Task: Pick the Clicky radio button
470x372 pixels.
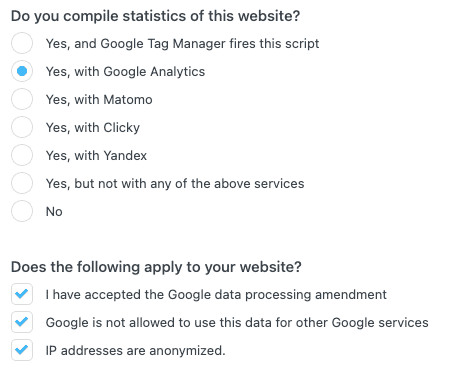Action: click(22, 127)
